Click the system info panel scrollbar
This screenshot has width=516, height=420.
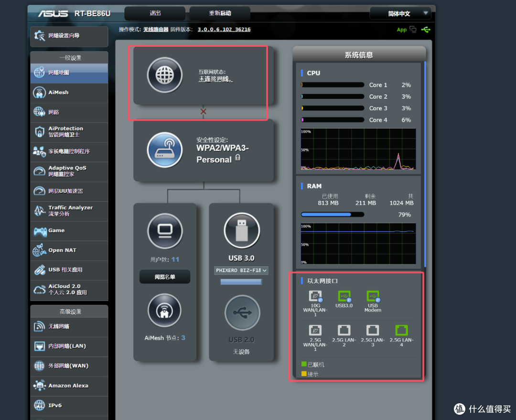tap(425, 164)
